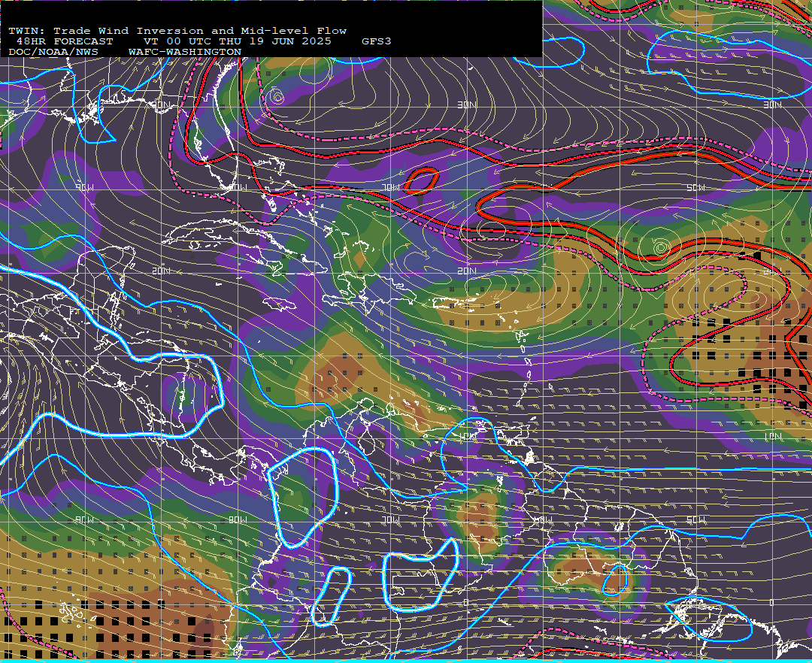Click the title 'TWIN: Trade Wind Inversion and Mid-level Flow'
This screenshot has height=663, width=812.
pyautogui.click(x=177, y=31)
